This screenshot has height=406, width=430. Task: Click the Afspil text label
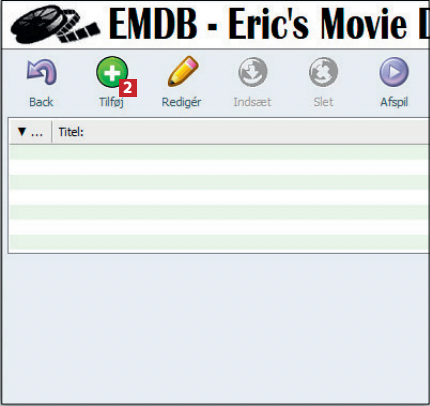click(394, 102)
